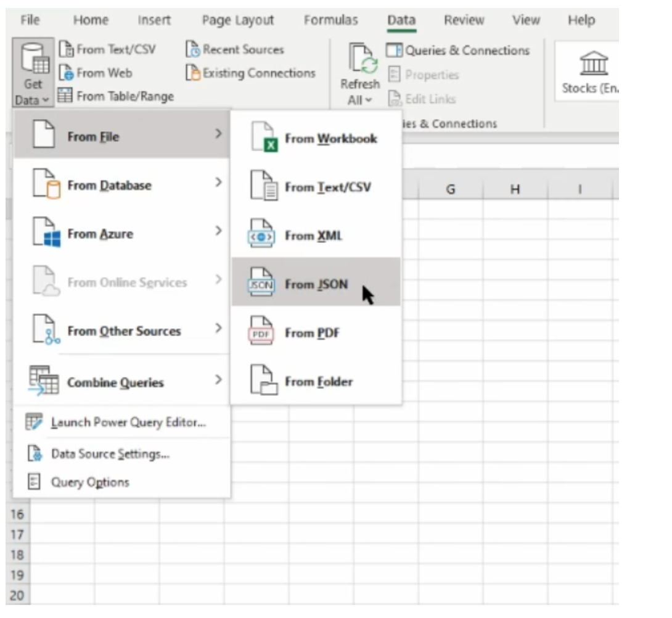The width and height of the screenshot is (672, 618).
Task: Click the From Workbook Excel icon
Action: point(264,137)
